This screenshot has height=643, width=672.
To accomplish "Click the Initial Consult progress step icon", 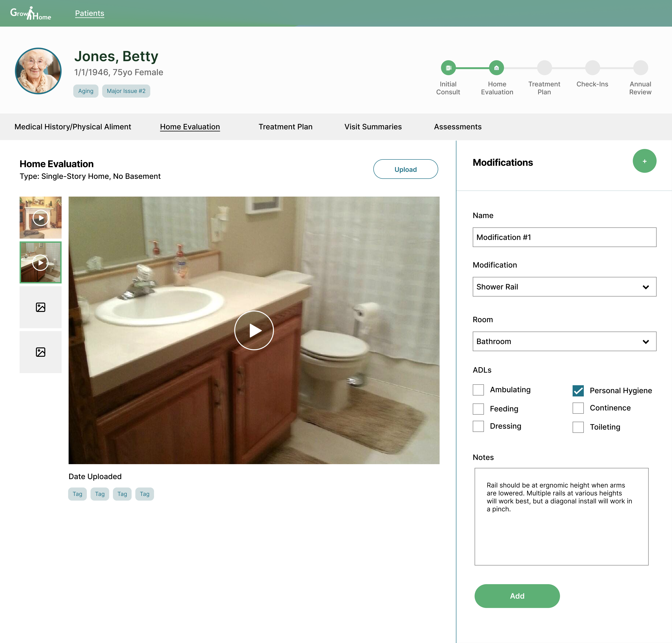I will tap(448, 68).
